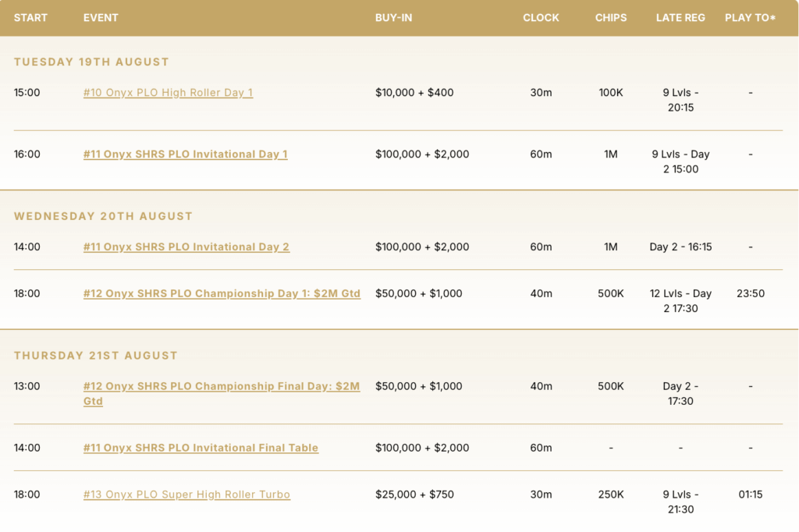Viewport: 799px width, 532px height.
Task: Click the Tuesday 19th August date heading
Action: [x=91, y=62]
